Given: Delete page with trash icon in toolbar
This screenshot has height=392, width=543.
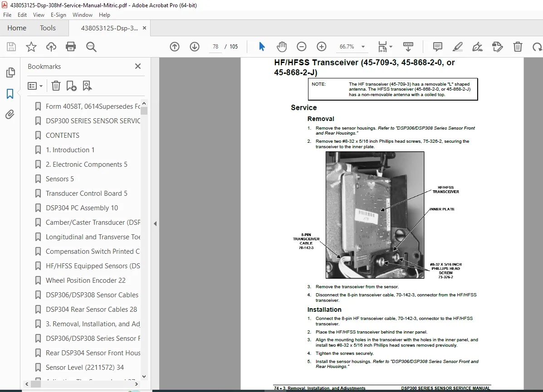Looking at the screenshot, I should 518,47.
